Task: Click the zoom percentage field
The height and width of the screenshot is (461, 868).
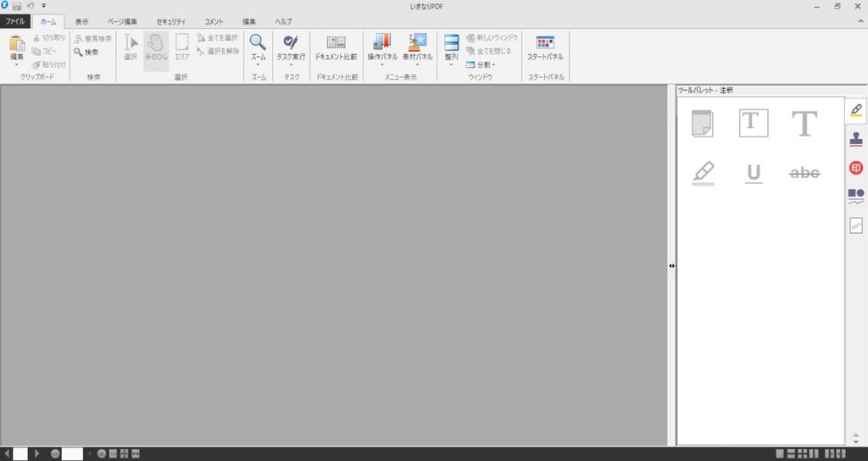Action: point(73,454)
